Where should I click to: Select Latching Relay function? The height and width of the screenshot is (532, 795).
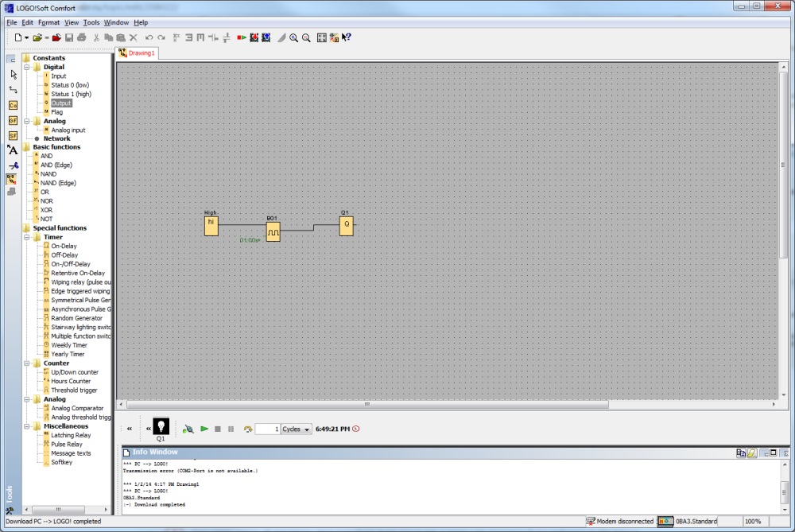click(x=71, y=435)
